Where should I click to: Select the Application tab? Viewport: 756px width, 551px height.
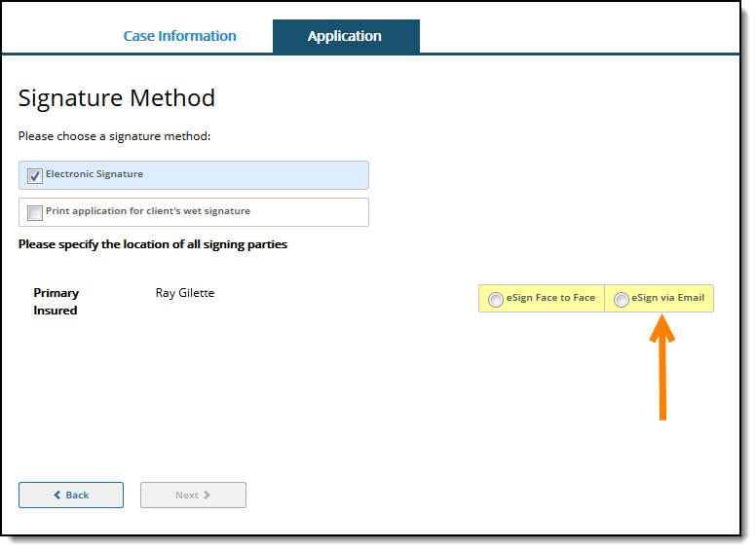(345, 37)
